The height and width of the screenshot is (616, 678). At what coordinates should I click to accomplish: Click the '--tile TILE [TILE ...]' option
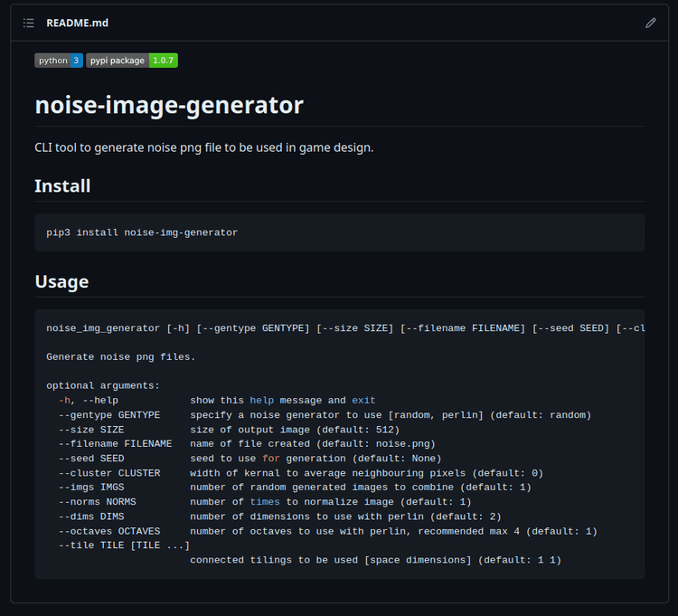[124, 545]
